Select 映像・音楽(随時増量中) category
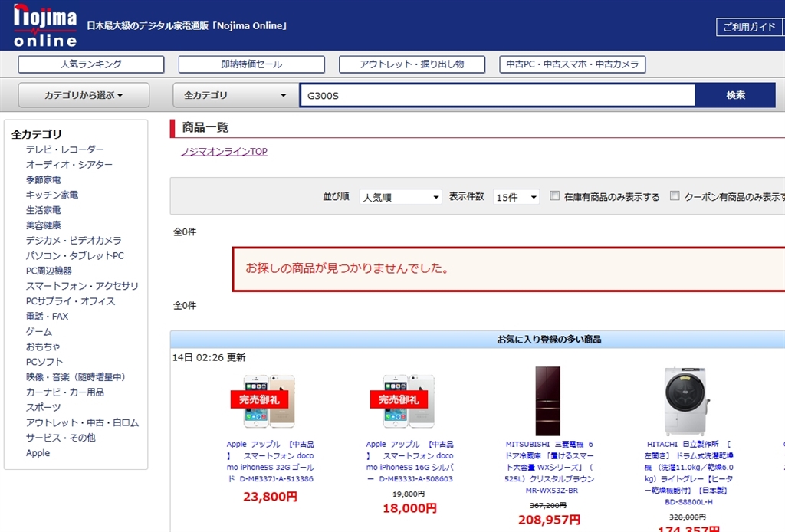 (76, 377)
